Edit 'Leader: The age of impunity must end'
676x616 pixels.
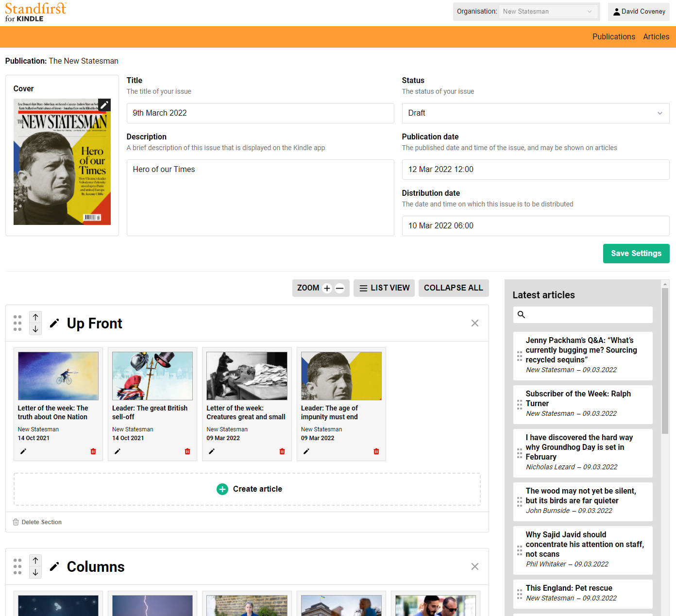[306, 451]
